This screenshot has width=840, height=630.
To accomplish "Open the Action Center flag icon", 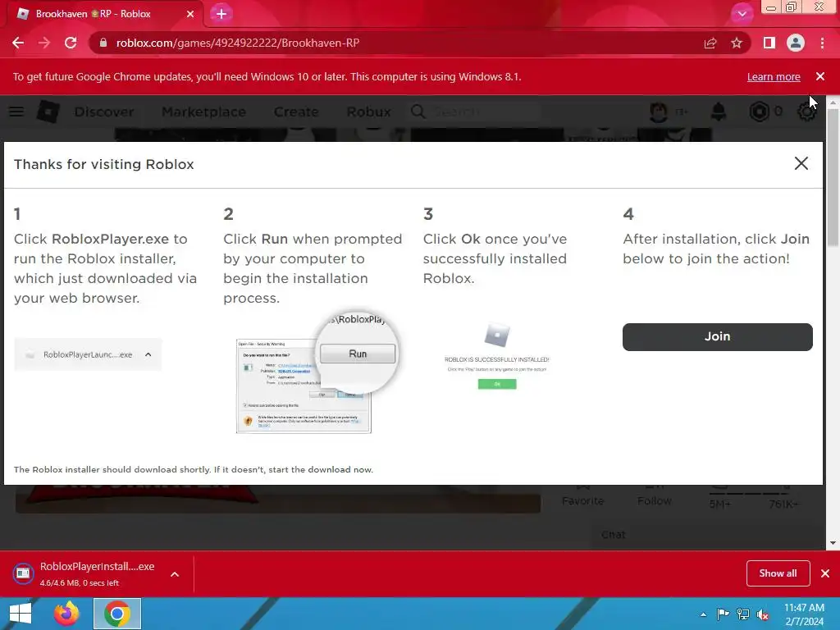I will 723,614.
